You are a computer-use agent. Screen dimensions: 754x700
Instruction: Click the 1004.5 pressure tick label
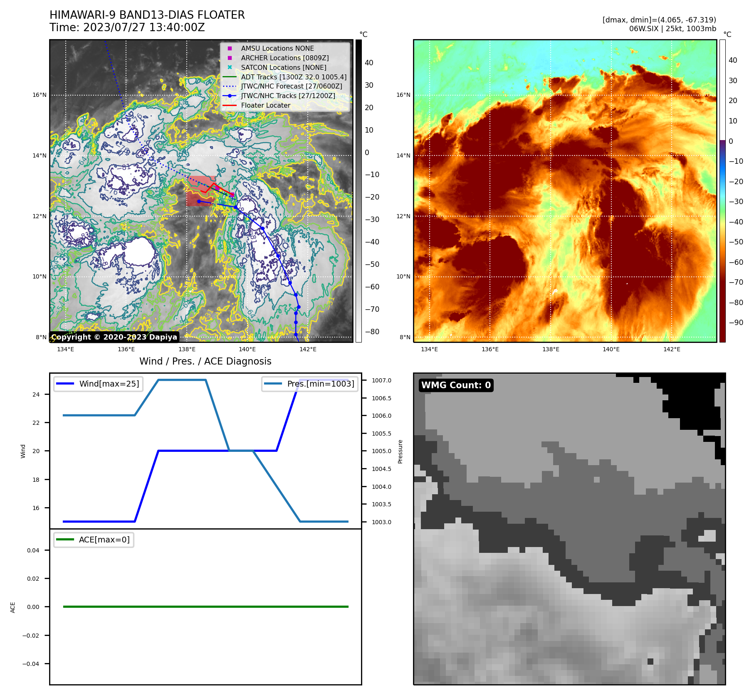coord(381,469)
